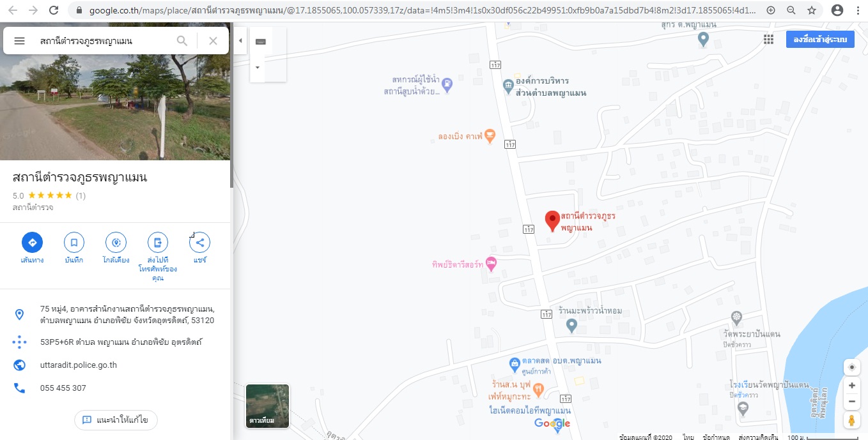Open uttaradit.police.go.th website link
Image resolution: width=868 pixels, height=440 pixels.
(79, 365)
